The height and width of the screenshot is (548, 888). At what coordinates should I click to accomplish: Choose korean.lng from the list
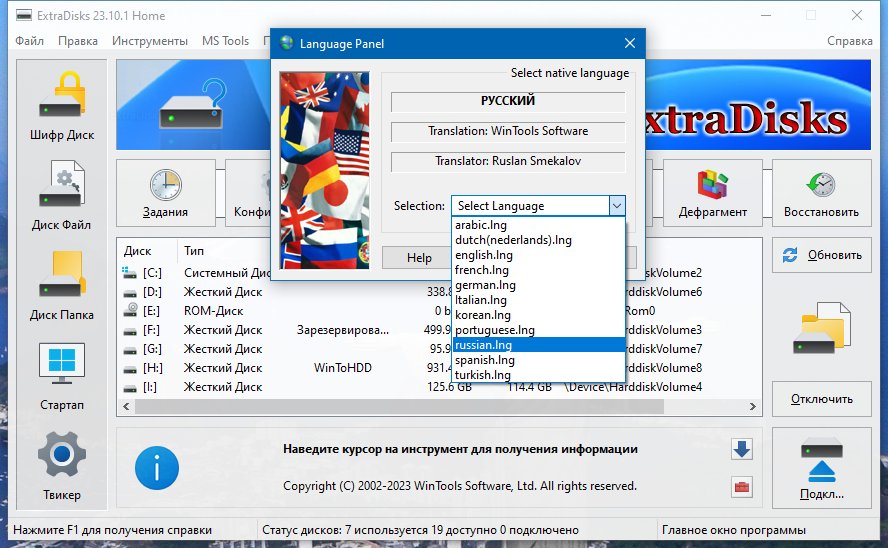(x=539, y=315)
